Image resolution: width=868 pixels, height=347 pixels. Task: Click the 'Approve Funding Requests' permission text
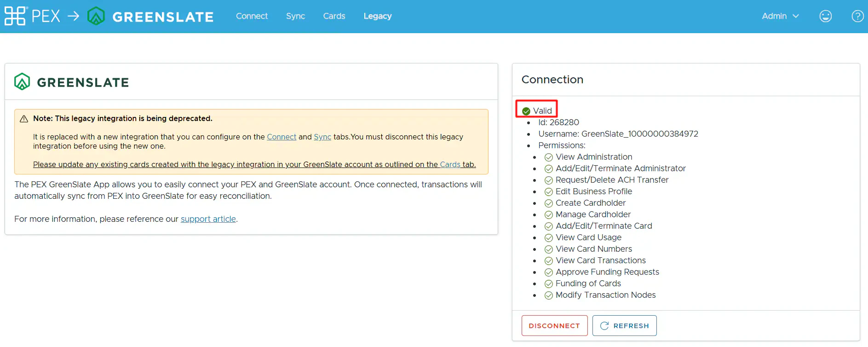point(607,272)
